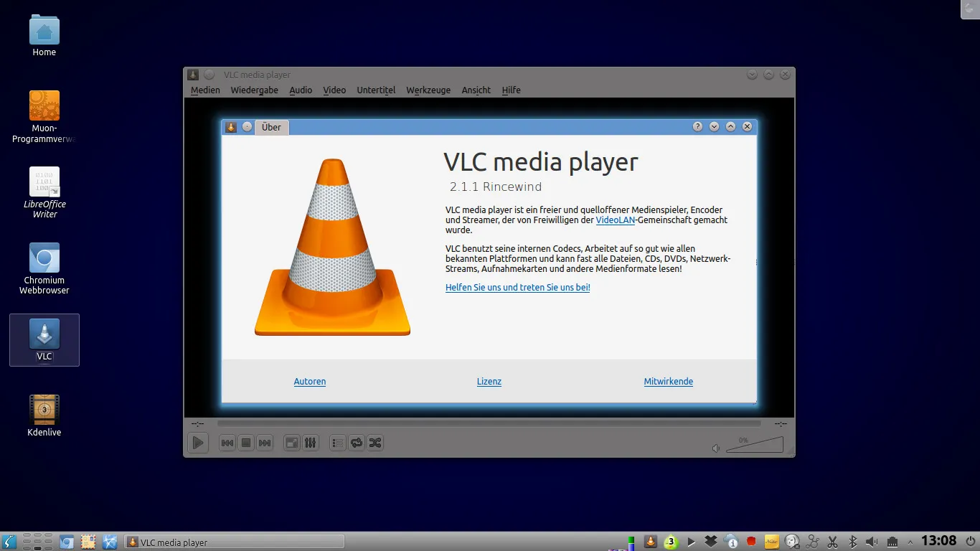This screenshot has height=551, width=980.
Task: Open the Lizenz link
Action: (489, 382)
